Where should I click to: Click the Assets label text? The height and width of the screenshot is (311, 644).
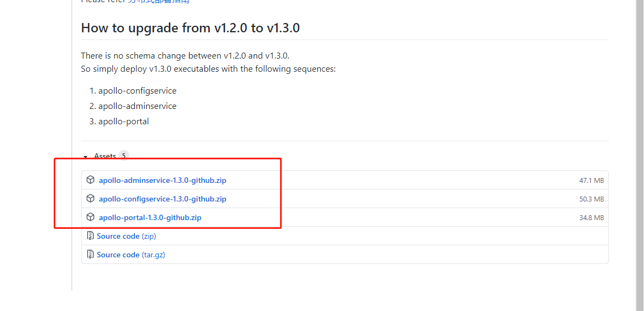pos(105,156)
